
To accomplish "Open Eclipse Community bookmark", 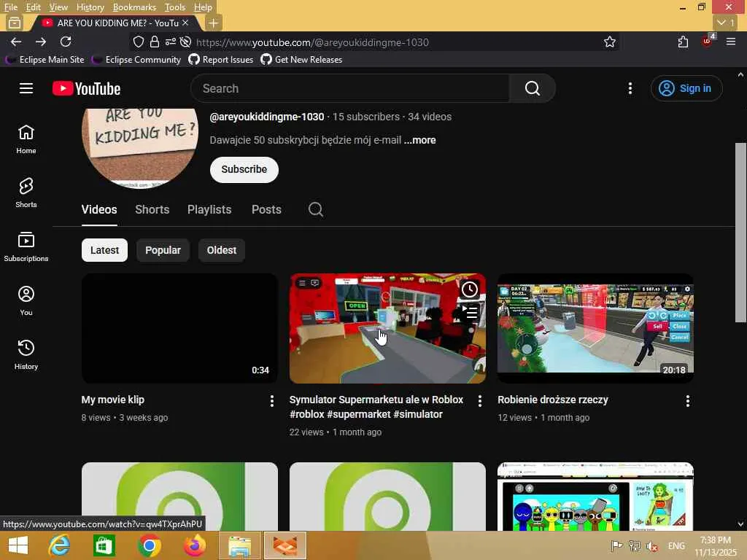I will point(136,60).
